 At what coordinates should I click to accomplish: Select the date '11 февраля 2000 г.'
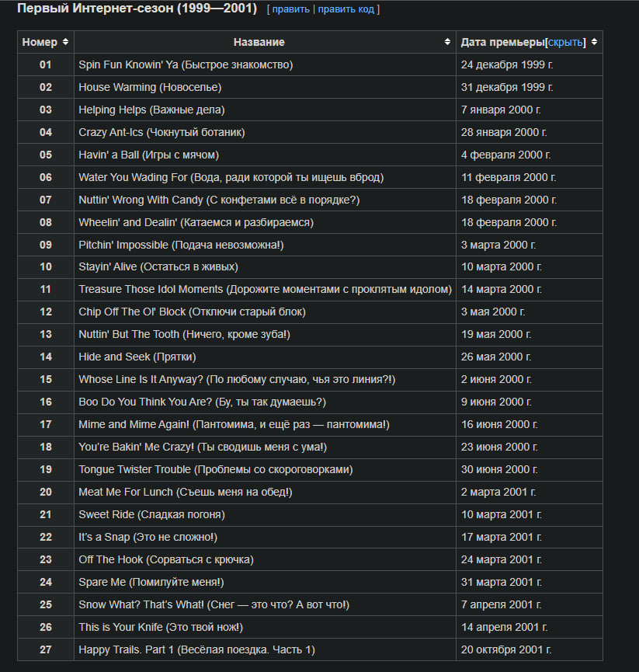(509, 177)
